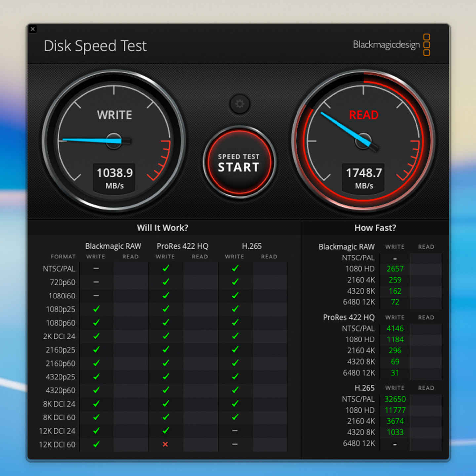Click ProRes 2160 4K write value 296
Viewport: 476px width, 476px height.
395,351
